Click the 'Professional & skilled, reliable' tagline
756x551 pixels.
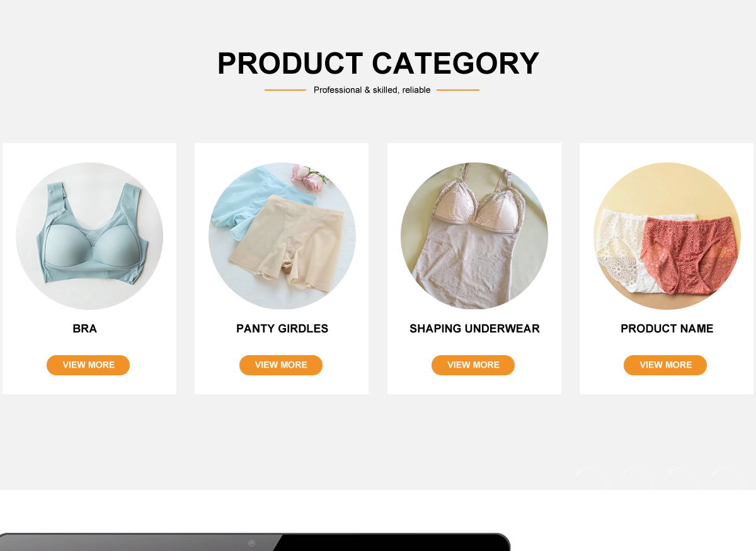pyautogui.click(x=372, y=90)
